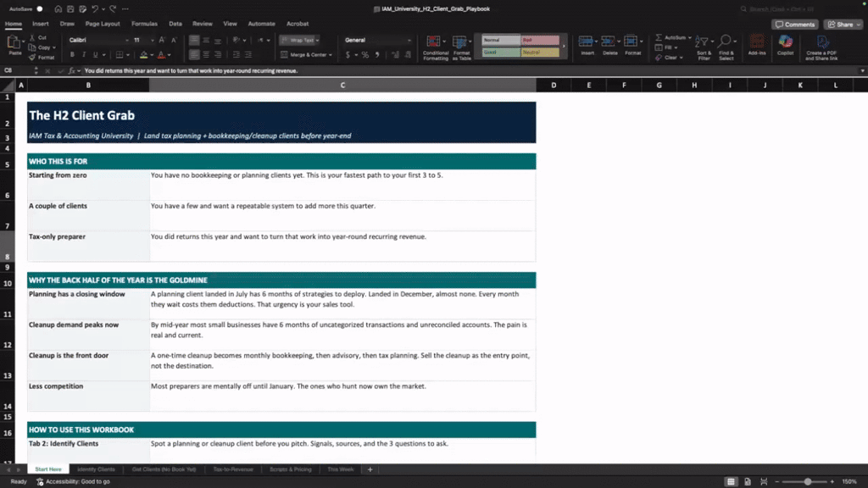This screenshot has height=488, width=868.
Task: Adjust the zoom slider in status bar
Action: click(808, 482)
